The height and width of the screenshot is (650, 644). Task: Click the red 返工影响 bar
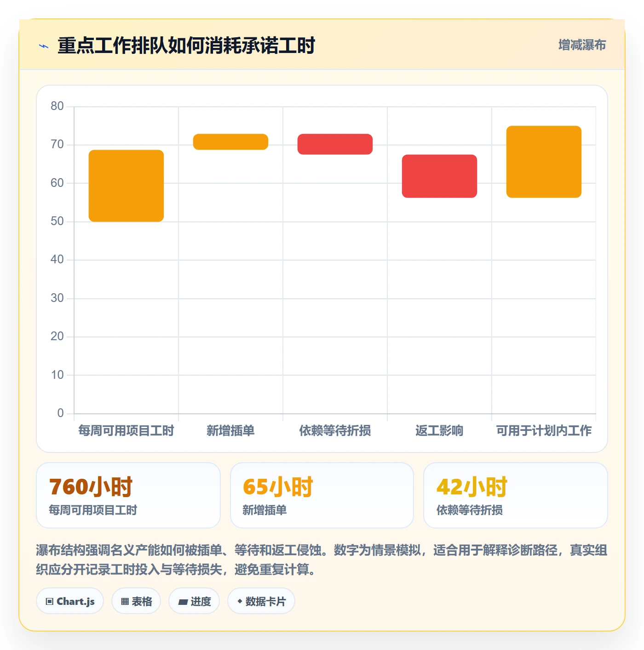[439, 176]
